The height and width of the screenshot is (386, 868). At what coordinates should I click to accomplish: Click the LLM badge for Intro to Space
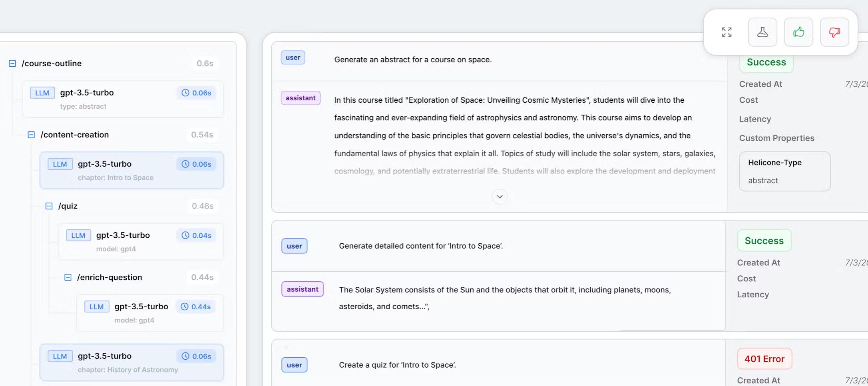coord(60,164)
